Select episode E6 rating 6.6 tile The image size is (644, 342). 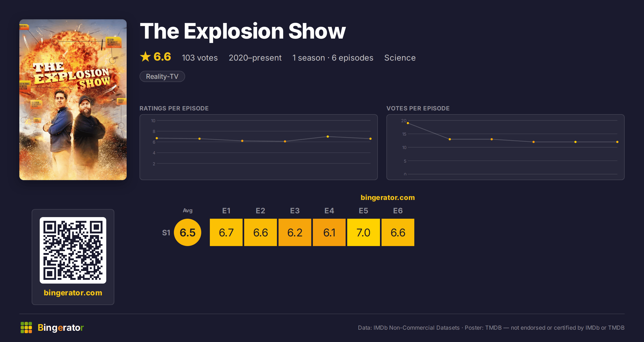point(398,232)
